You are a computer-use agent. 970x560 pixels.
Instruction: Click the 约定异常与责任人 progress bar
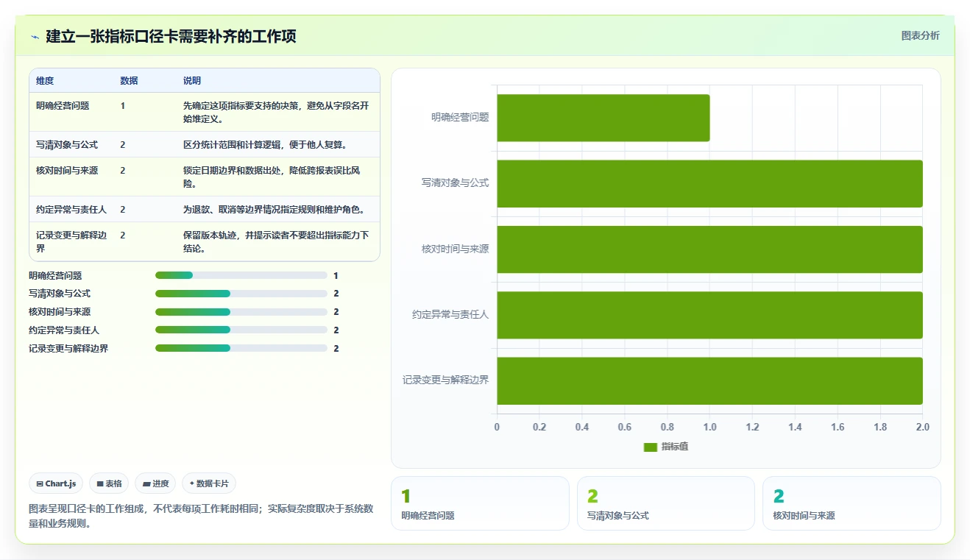point(241,330)
